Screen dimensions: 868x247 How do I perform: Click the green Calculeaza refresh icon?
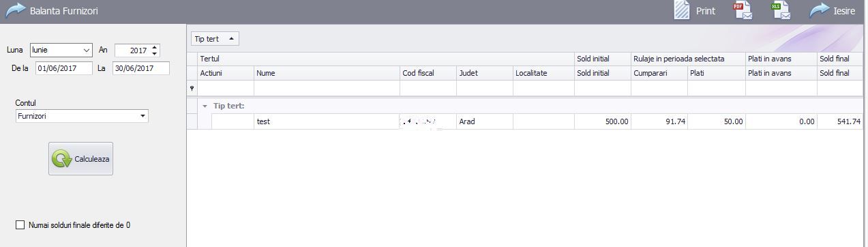(x=63, y=159)
